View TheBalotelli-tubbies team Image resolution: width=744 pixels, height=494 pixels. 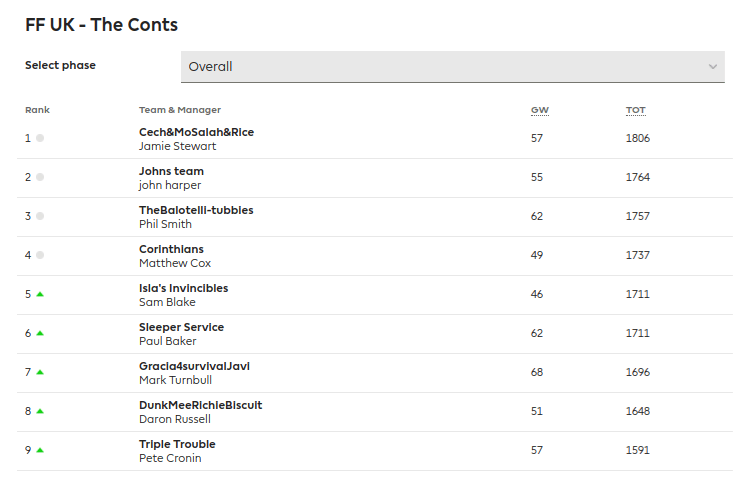point(196,210)
